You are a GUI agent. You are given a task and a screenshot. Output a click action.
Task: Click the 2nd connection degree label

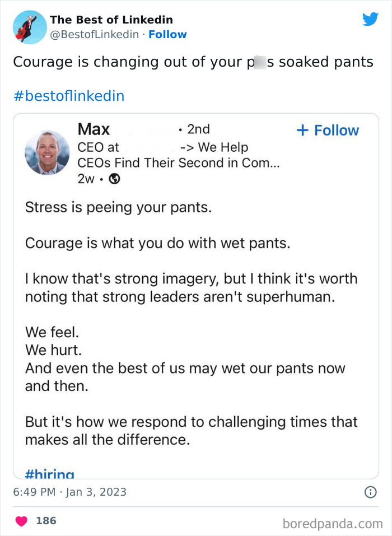pyautogui.click(x=200, y=129)
